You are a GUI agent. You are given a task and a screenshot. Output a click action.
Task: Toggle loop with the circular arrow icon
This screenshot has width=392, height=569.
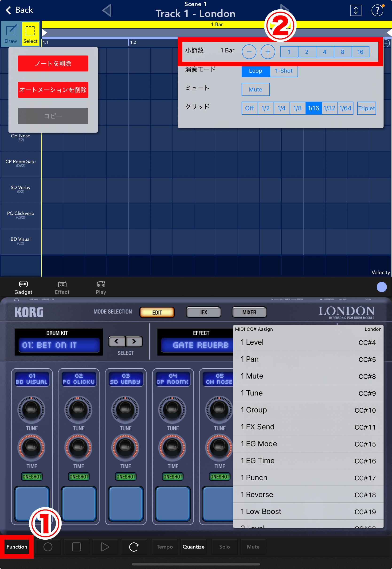[x=134, y=547]
